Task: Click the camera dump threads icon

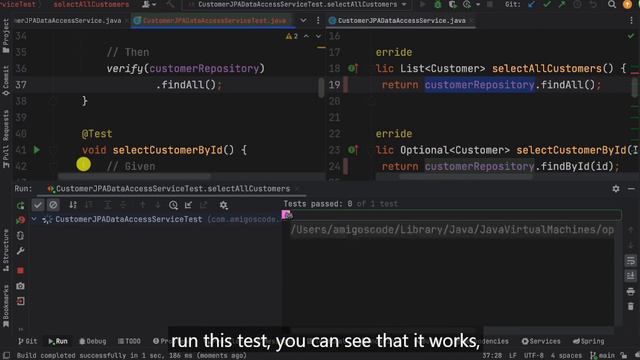Action: click(20, 286)
